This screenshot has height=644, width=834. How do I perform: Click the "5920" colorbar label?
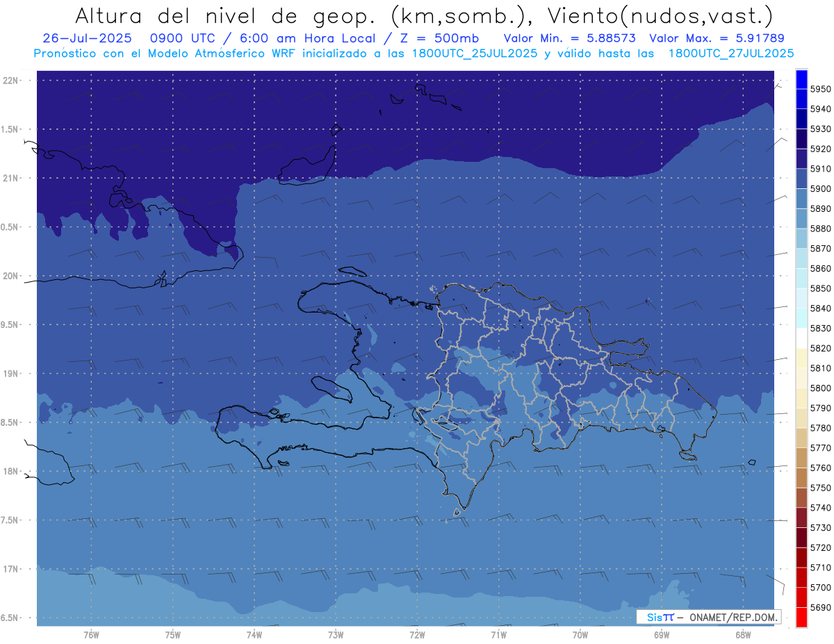click(x=820, y=149)
